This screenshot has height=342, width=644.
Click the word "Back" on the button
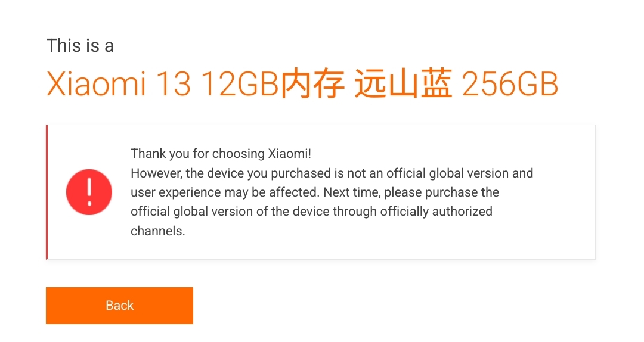point(119,306)
